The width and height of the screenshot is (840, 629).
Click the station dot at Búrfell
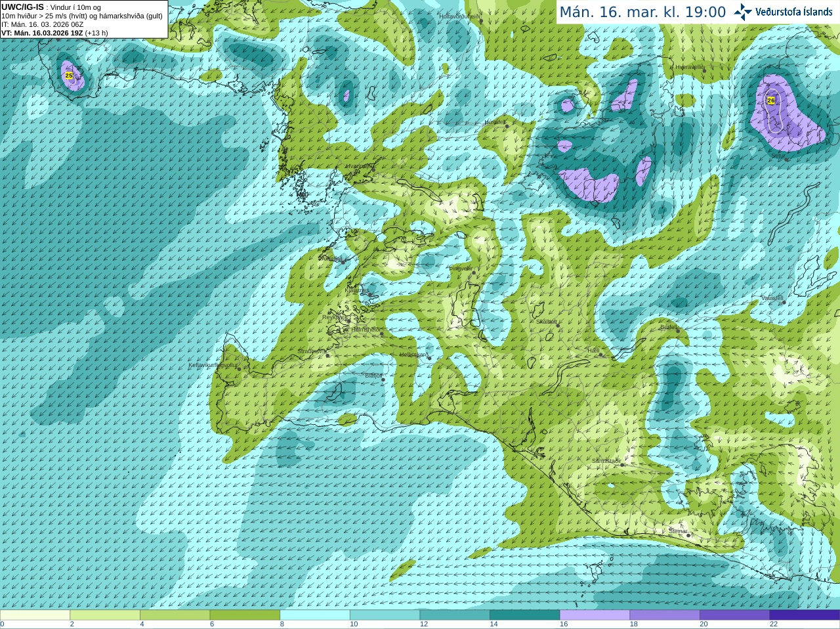click(x=679, y=332)
